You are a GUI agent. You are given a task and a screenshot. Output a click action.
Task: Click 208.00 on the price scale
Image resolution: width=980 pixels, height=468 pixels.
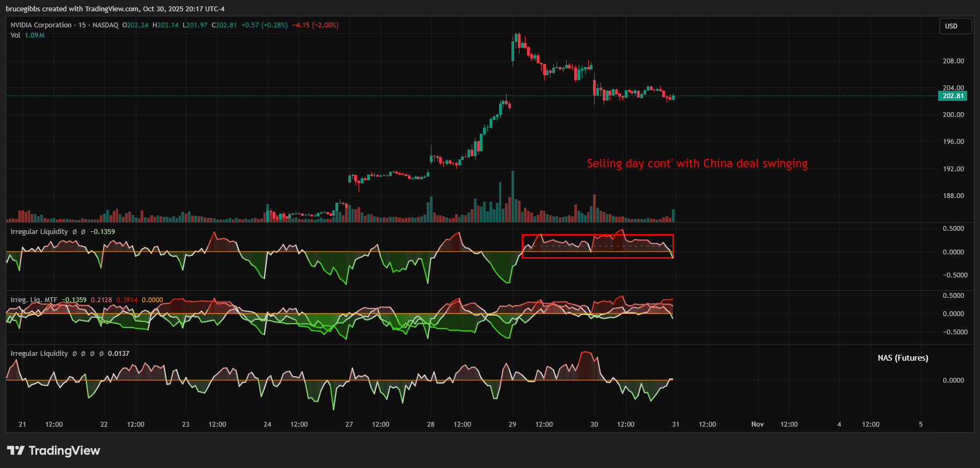pyautogui.click(x=953, y=61)
